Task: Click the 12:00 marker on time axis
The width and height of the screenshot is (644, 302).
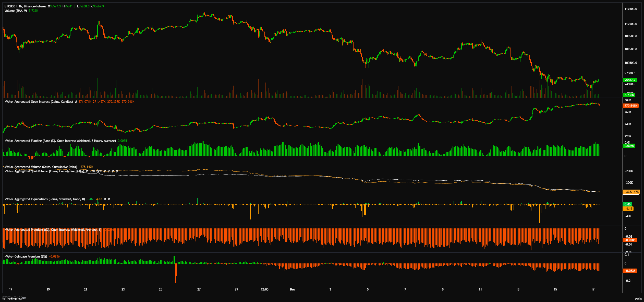Action: [264, 289]
